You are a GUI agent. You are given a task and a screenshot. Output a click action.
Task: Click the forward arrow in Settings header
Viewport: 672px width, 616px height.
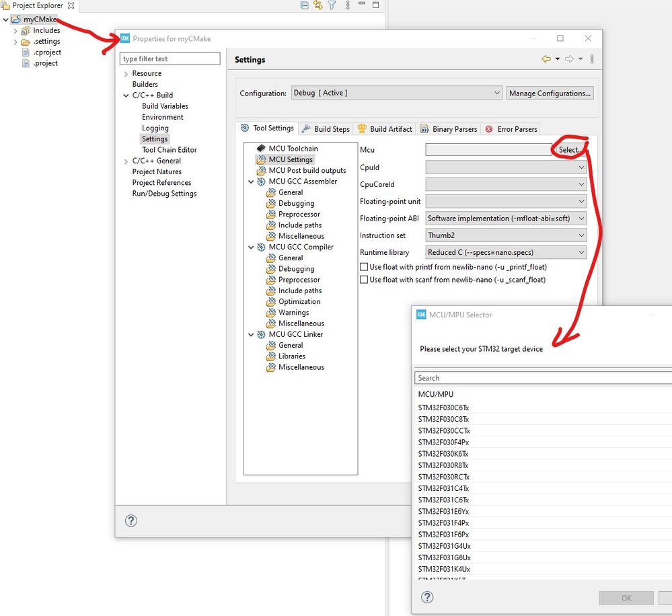point(569,59)
